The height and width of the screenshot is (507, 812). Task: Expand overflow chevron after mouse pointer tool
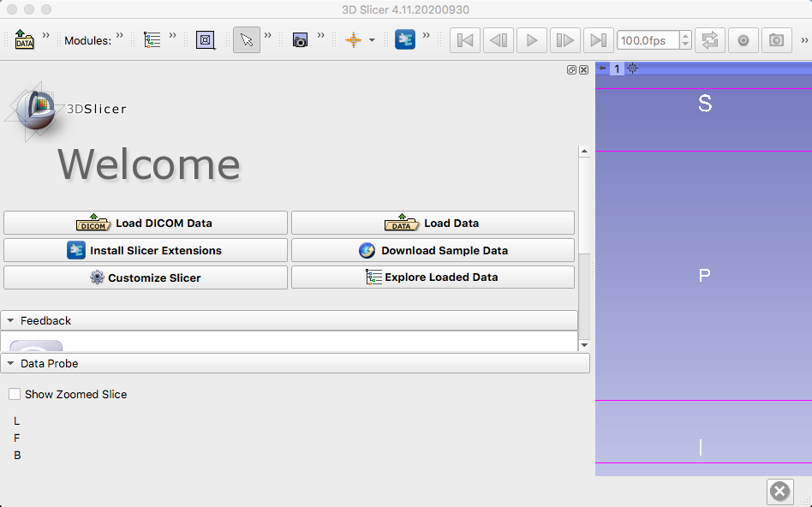coord(268,35)
